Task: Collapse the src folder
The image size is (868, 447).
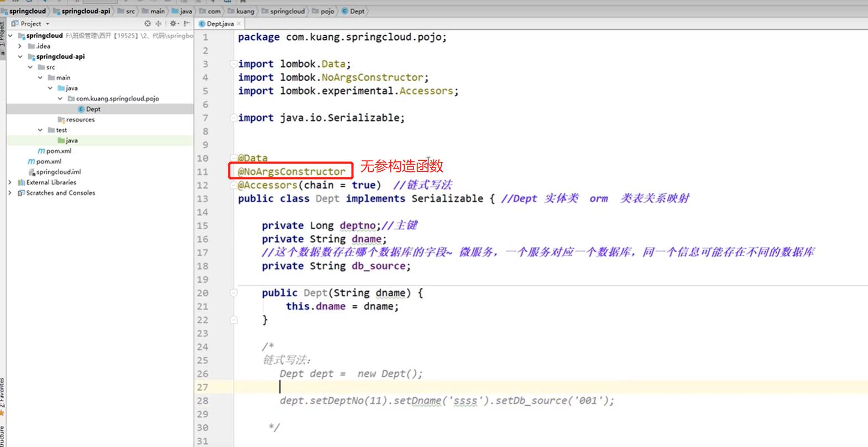Action: tap(30, 67)
